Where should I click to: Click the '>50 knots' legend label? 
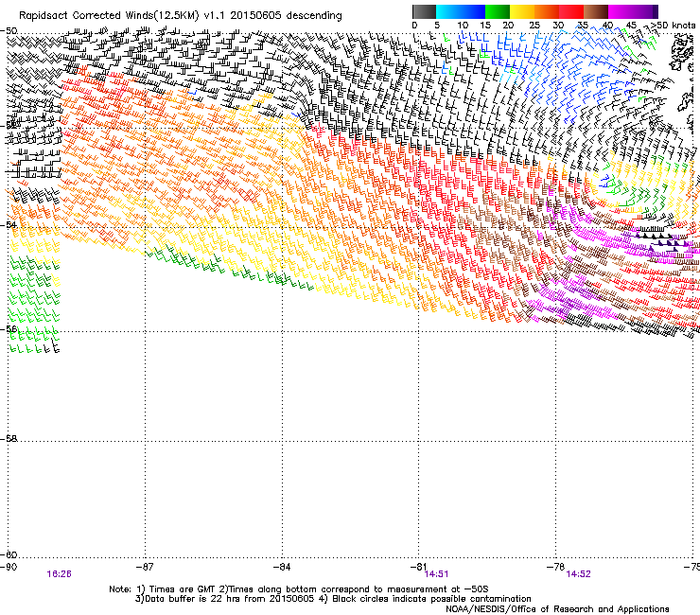click(x=674, y=25)
